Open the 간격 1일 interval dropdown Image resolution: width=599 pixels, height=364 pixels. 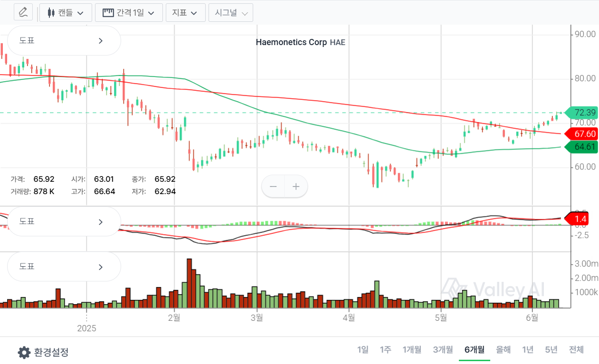tap(129, 12)
